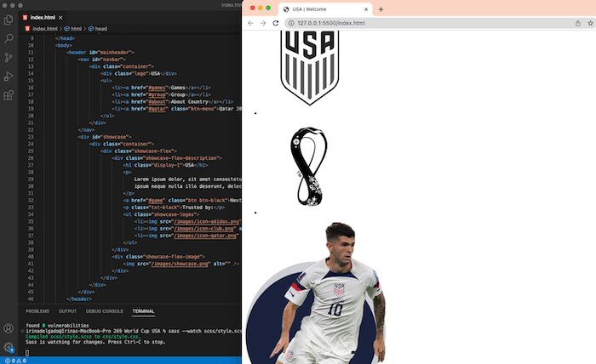Click the 'Compiled scss/style.scss' terminal line
The width and height of the screenshot is (596, 364).
coord(83,337)
